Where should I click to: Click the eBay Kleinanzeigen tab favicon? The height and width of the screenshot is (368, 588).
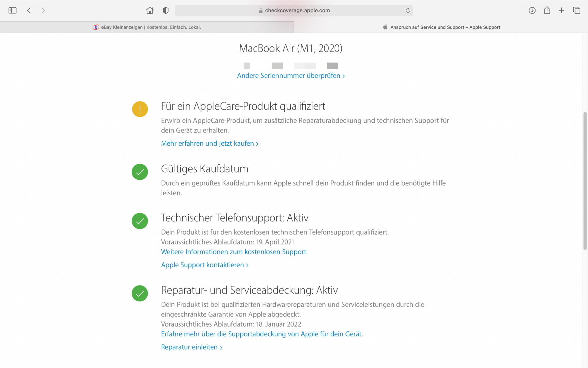pos(96,27)
